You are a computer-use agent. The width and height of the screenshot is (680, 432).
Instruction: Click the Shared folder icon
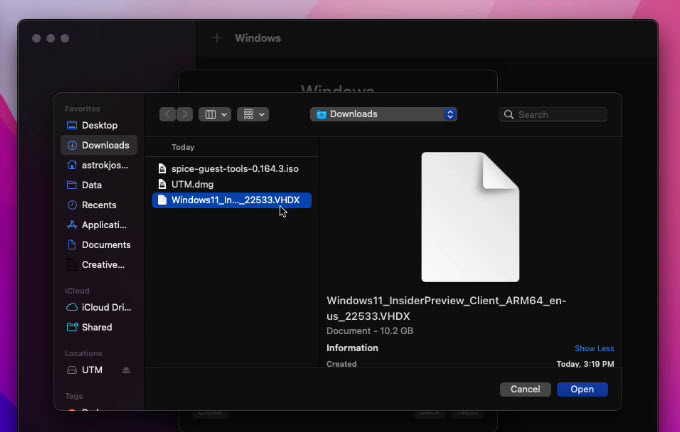click(72, 327)
